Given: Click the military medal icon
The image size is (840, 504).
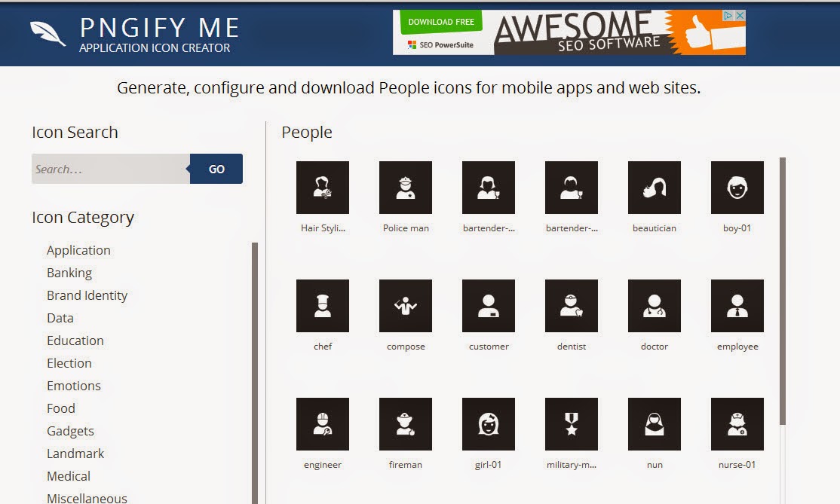Looking at the screenshot, I should click(x=572, y=424).
